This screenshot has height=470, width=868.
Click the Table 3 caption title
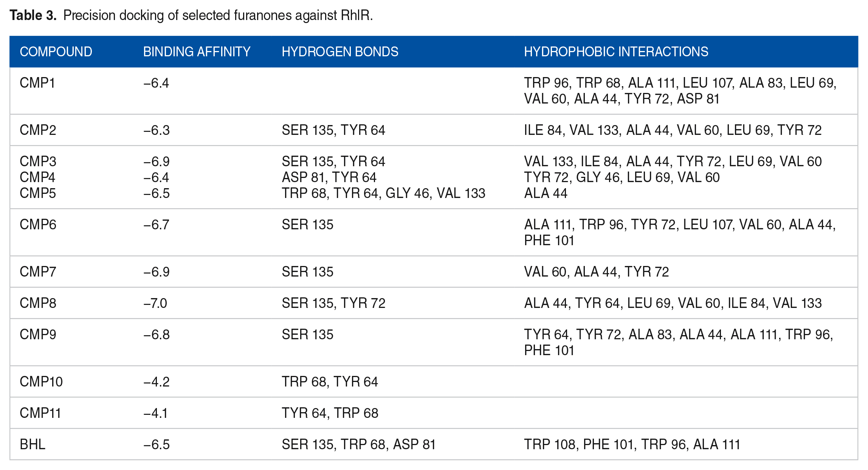click(191, 15)
